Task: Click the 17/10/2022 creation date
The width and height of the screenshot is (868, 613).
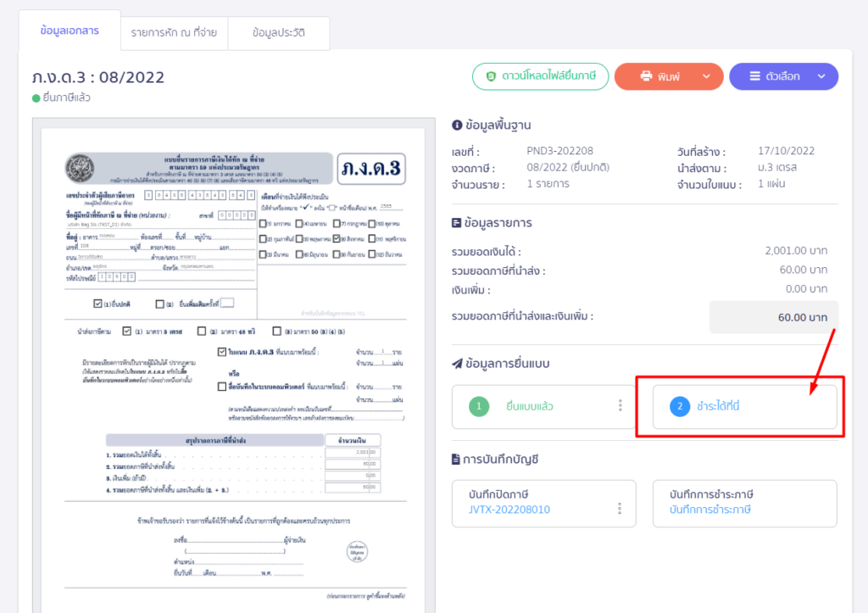Action: pyautogui.click(x=786, y=151)
